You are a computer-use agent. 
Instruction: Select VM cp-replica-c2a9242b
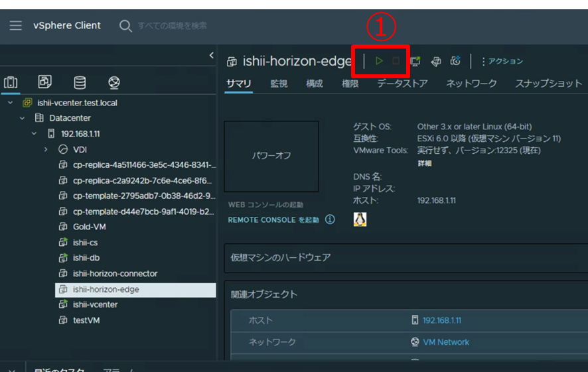[143, 180]
